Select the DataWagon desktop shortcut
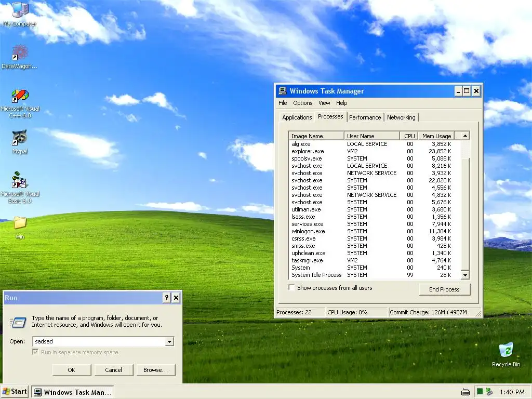This screenshot has width=532, height=399. 20,57
